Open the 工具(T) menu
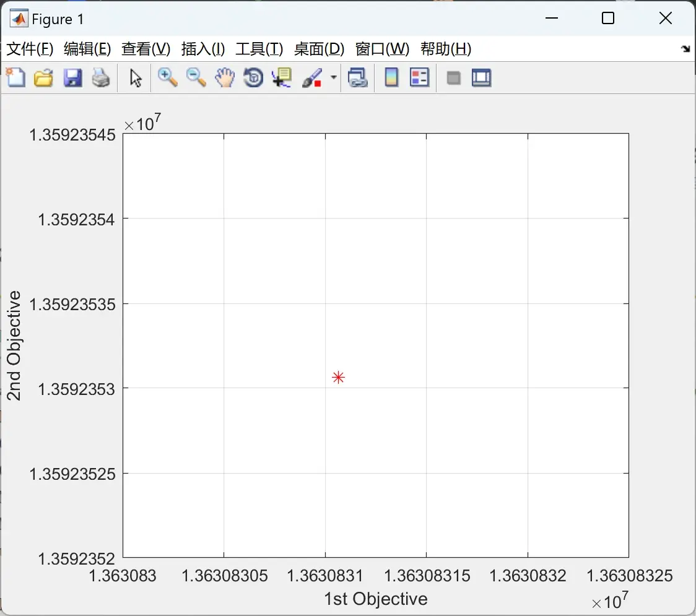Screen dimensions: 696x616 tap(259, 49)
